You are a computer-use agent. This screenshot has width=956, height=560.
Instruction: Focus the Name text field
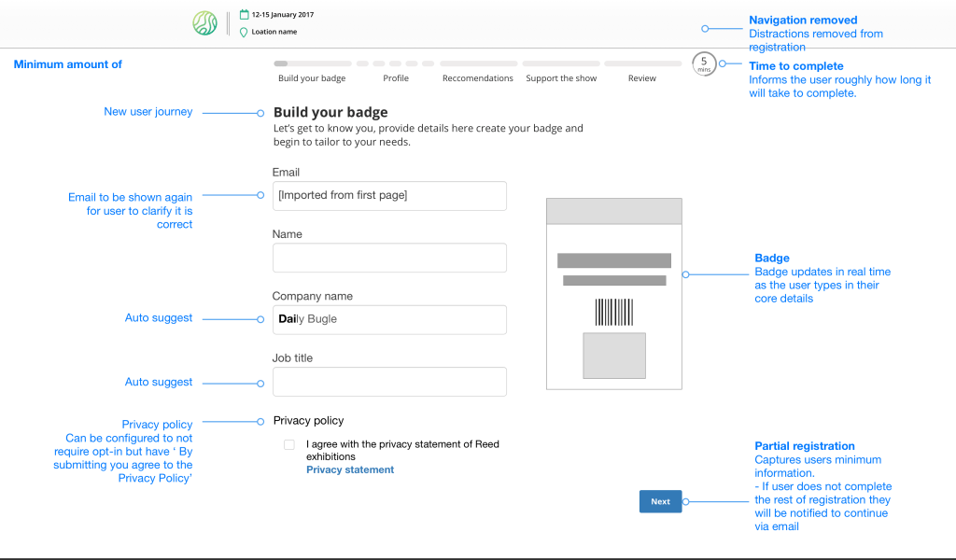coord(389,258)
